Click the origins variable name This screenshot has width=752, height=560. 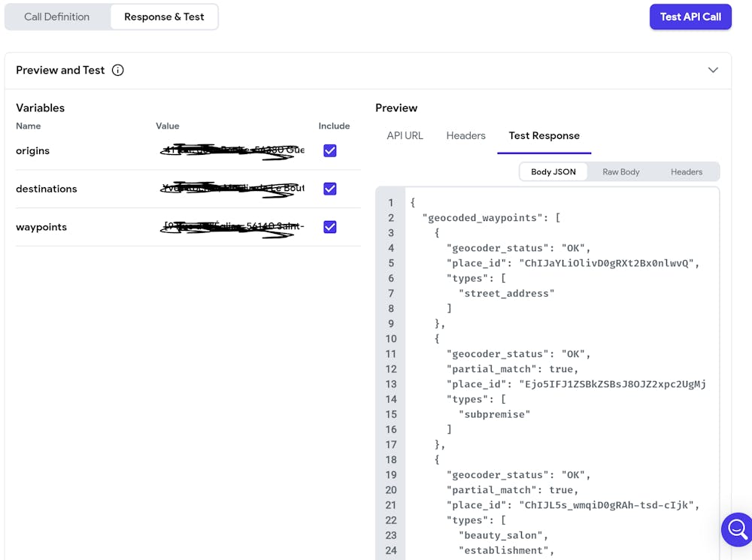tap(32, 150)
